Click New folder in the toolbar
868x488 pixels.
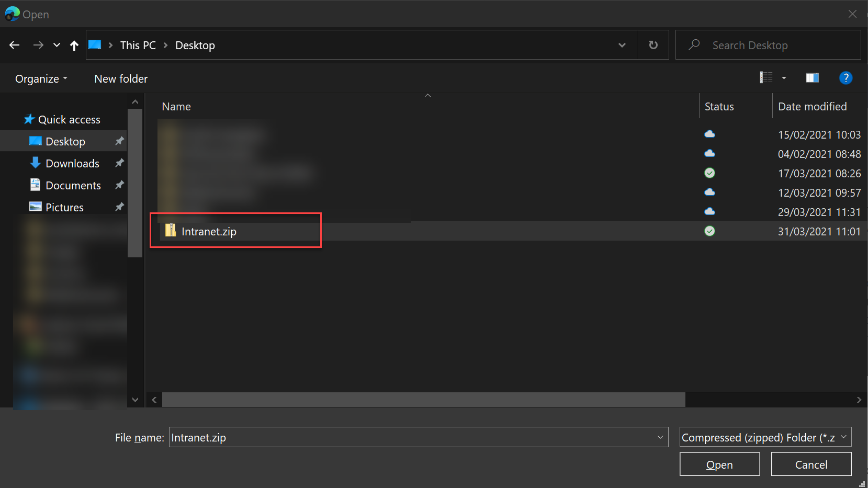point(121,79)
